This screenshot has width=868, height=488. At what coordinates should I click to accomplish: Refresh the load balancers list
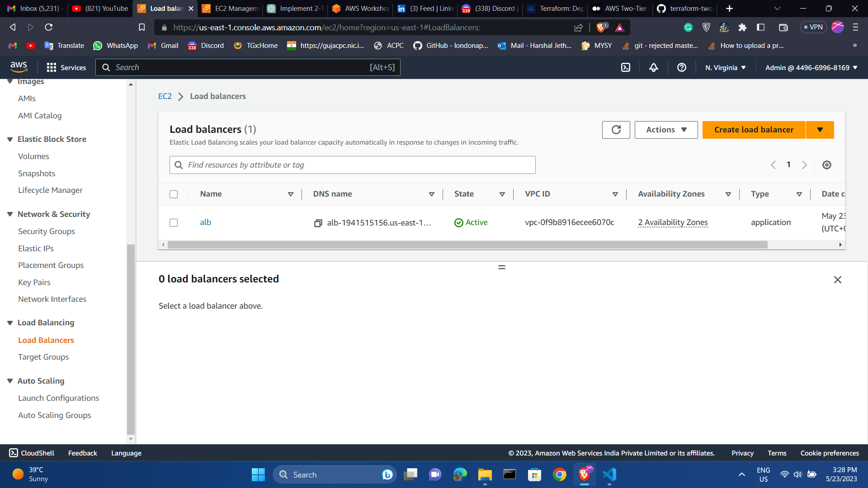point(616,130)
